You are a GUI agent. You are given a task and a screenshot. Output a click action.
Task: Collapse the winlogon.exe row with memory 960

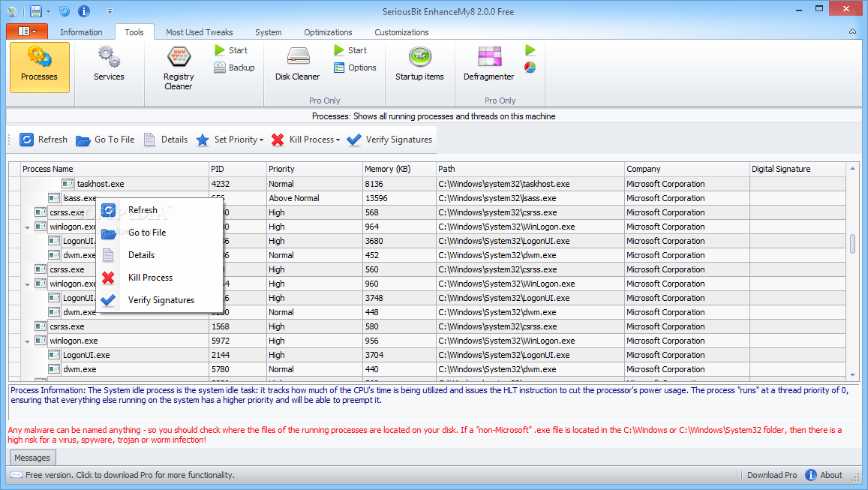[27, 284]
